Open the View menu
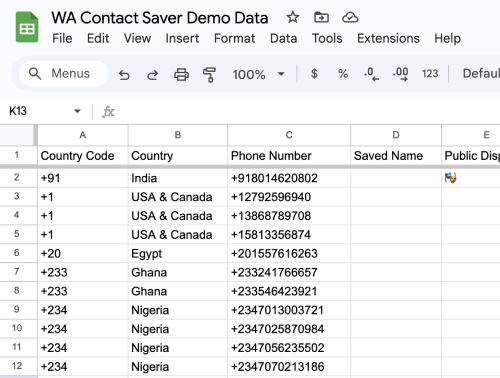The image size is (500, 378). tap(137, 38)
